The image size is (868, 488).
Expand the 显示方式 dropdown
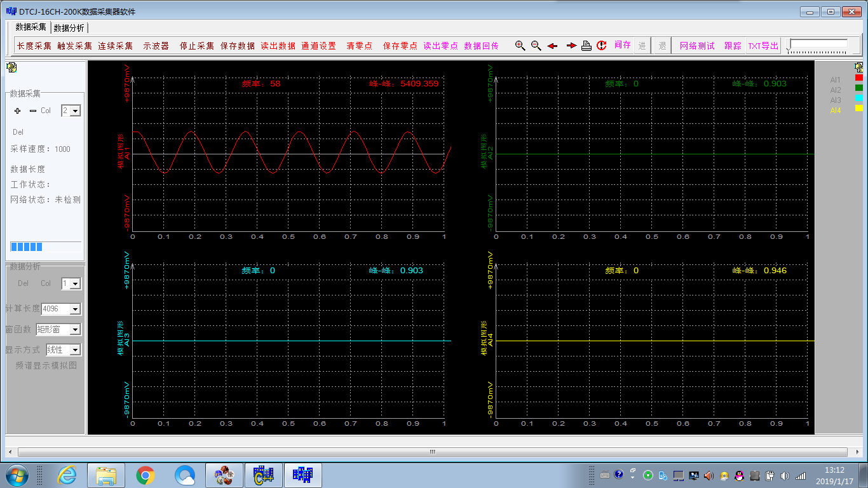point(75,349)
